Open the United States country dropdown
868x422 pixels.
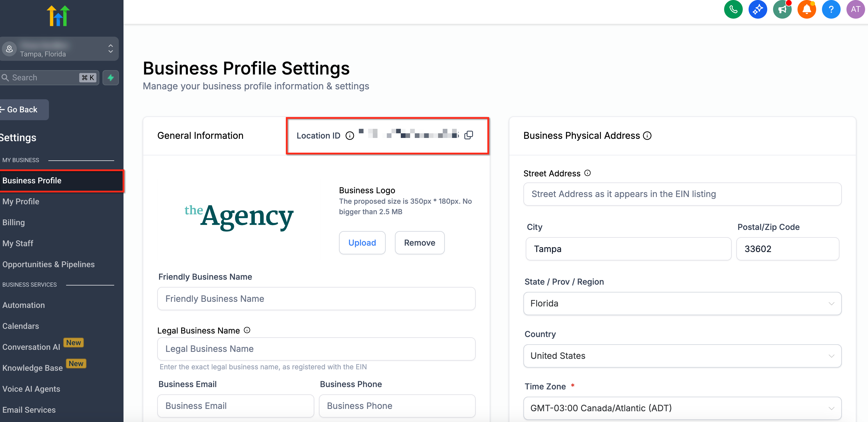[x=682, y=356]
